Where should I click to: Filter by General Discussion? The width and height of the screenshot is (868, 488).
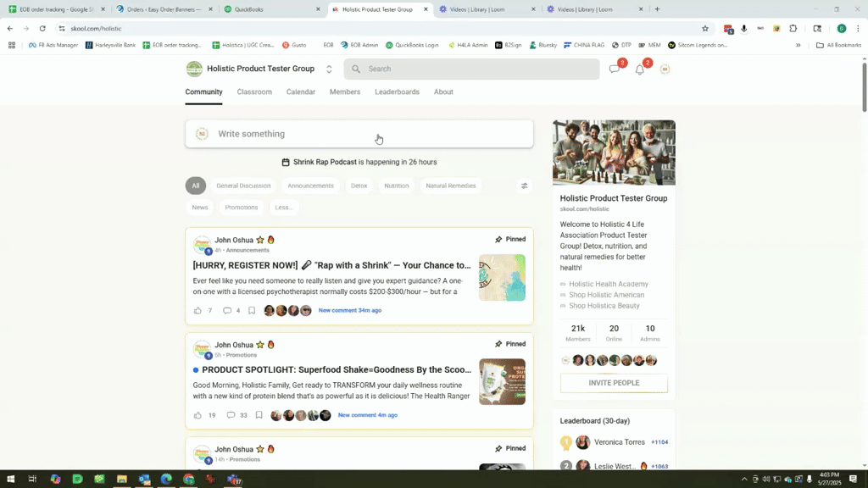[243, 186]
